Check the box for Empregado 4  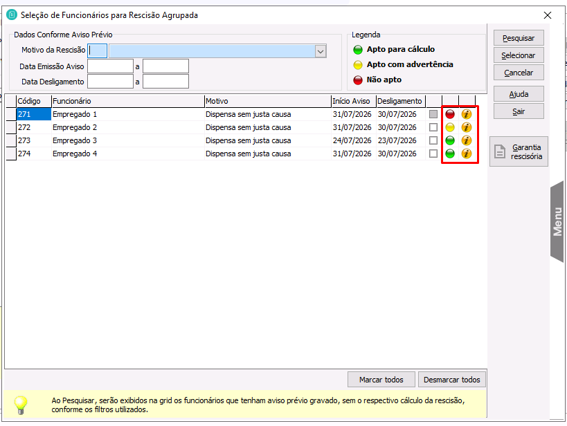[433, 154]
